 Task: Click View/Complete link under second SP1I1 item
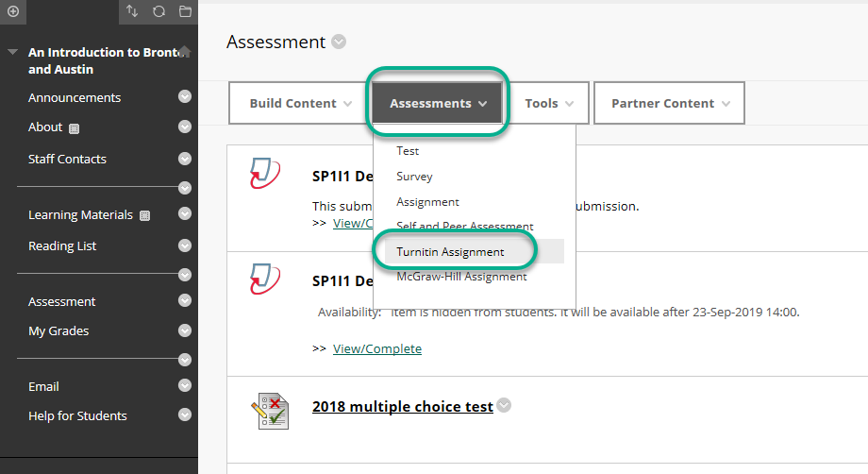[377, 348]
